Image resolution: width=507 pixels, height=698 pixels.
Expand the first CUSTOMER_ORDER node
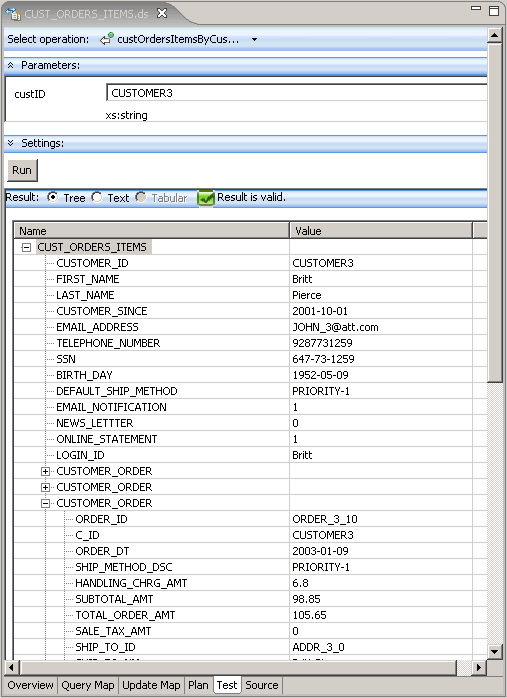[45, 471]
